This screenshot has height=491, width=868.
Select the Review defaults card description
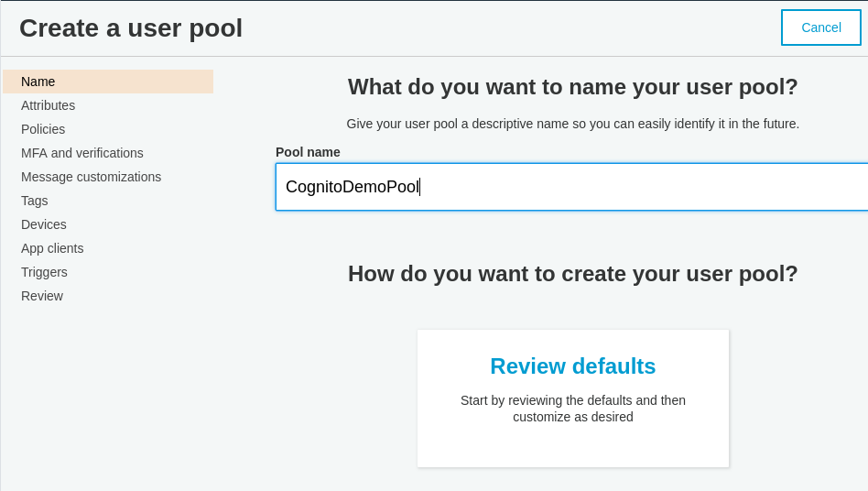573,409
